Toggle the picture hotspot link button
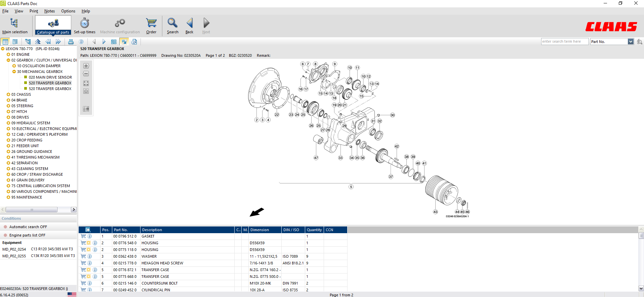 (124, 42)
